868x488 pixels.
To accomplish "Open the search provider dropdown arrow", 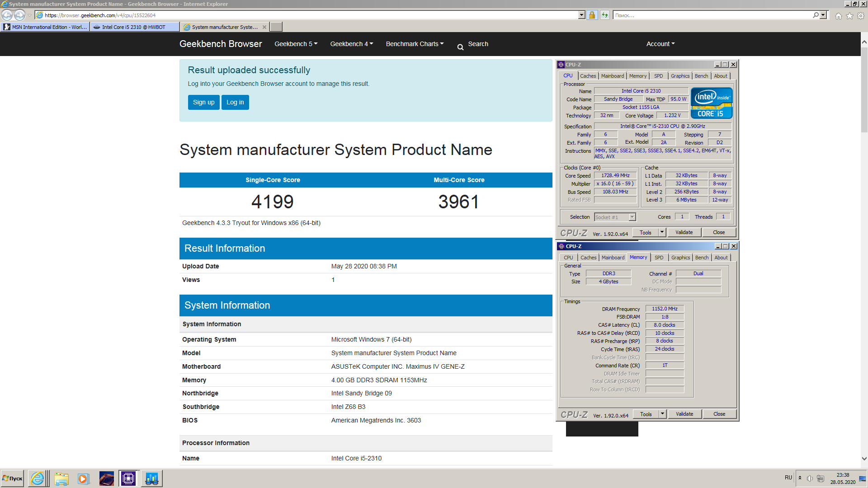I will [823, 15].
